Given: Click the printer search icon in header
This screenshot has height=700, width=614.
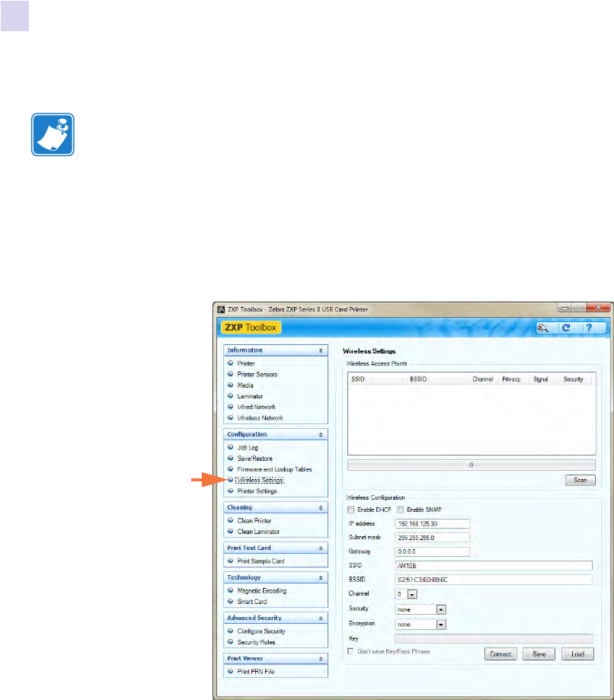Looking at the screenshot, I should tap(543, 328).
